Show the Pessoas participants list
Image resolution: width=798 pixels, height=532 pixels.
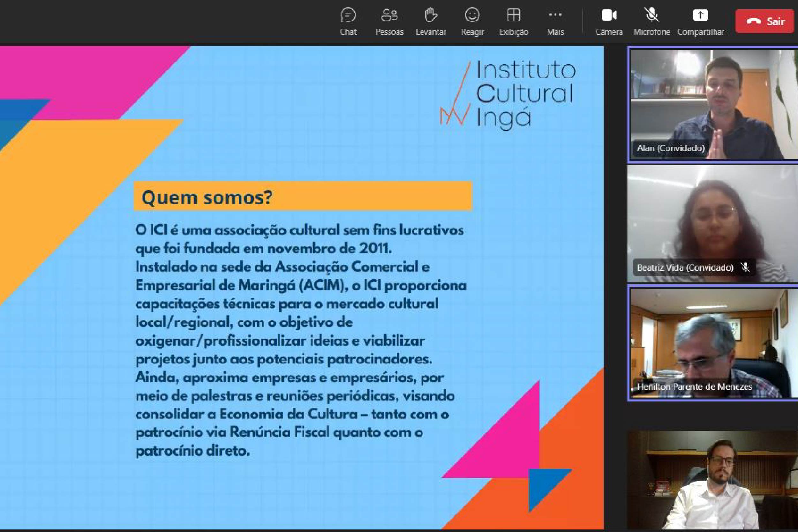[389, 16]
